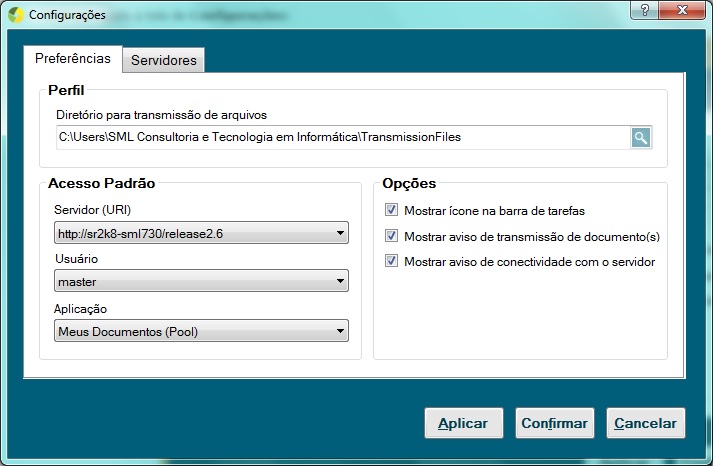The width and height of the screenshot is (713, 466).
Task: Click the help question mark button
Action: click(644, 10)
